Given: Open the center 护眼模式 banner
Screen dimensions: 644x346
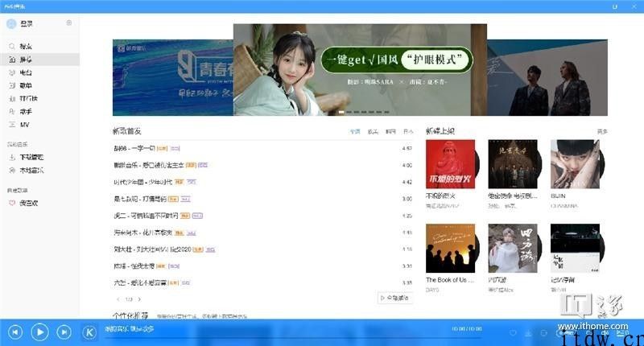Looking at the screenshot, I should click(x=360, y=70).
